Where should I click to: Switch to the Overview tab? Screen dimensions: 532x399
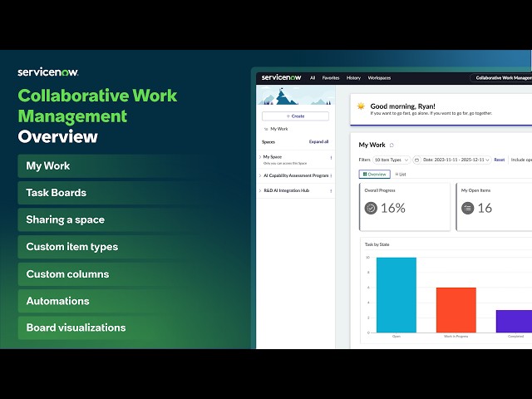pos(375,174)
